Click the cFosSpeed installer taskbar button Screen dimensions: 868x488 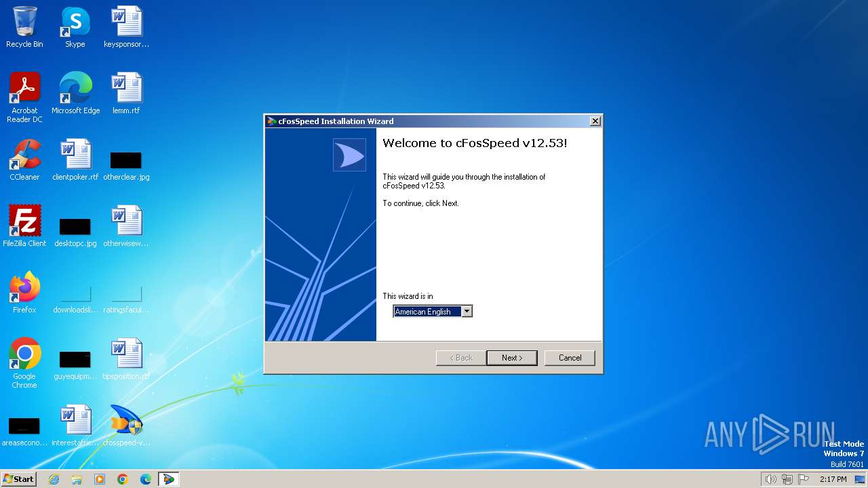point(168,479)
